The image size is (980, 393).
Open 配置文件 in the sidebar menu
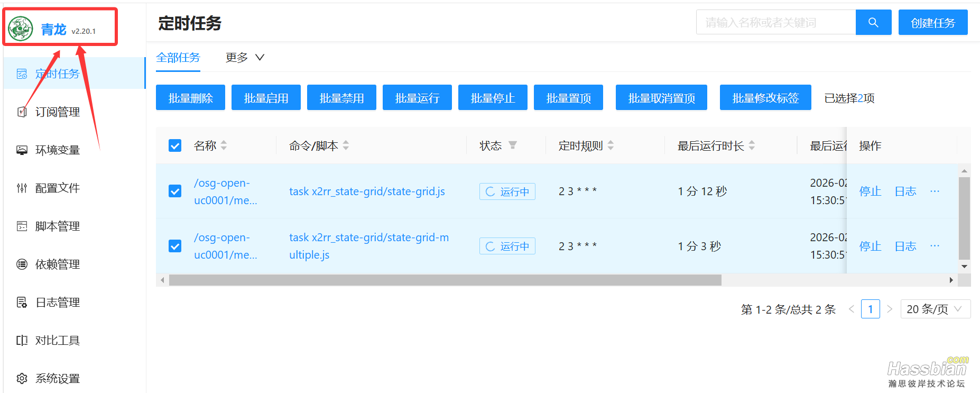tap(75, 188)
